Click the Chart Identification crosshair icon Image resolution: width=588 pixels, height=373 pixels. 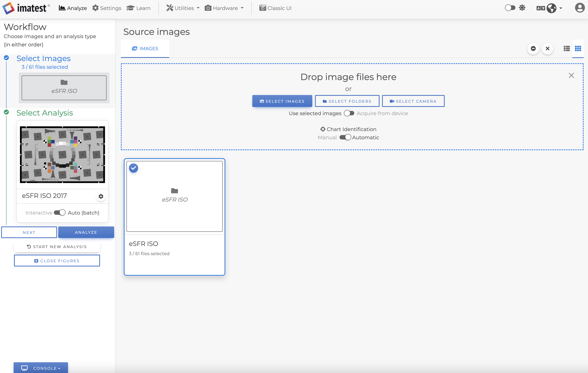pyautogui.click(x=323, y=129)
